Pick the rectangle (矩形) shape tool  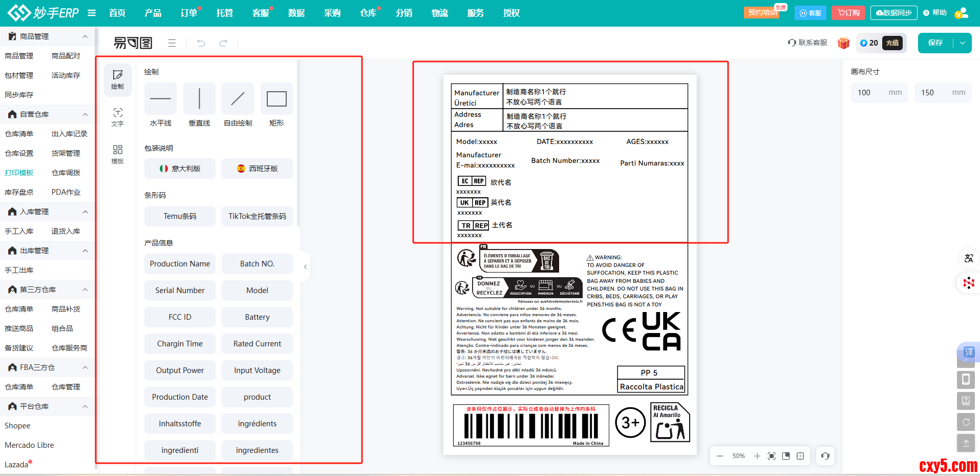click(276, 99)
